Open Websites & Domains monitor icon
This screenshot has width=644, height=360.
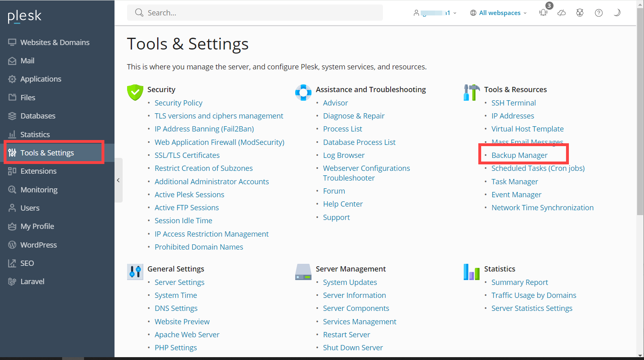click(12, 42)
